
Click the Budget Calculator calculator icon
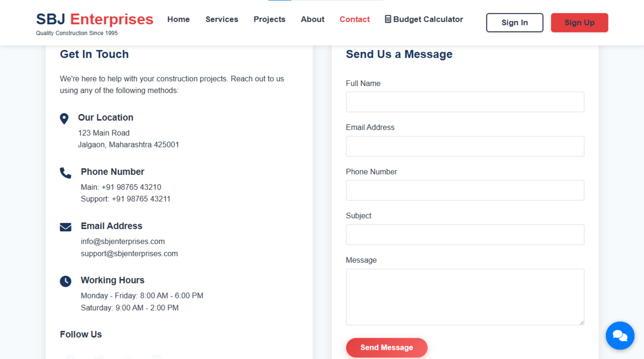[x=388, y=19]
